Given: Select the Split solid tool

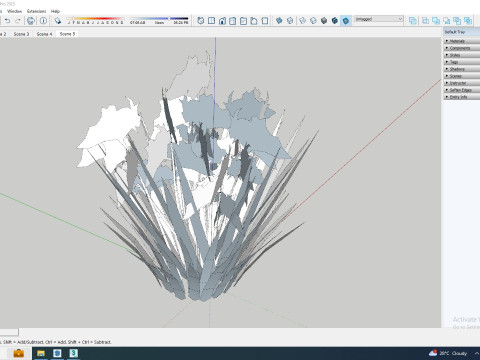Looking at the screenshot, I should (x=468, y=21).
